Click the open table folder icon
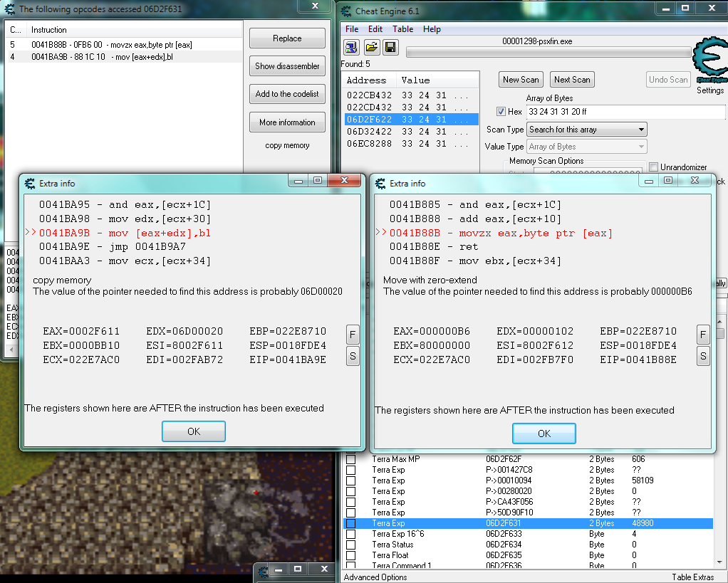728x583 pixels. (370, 47)
